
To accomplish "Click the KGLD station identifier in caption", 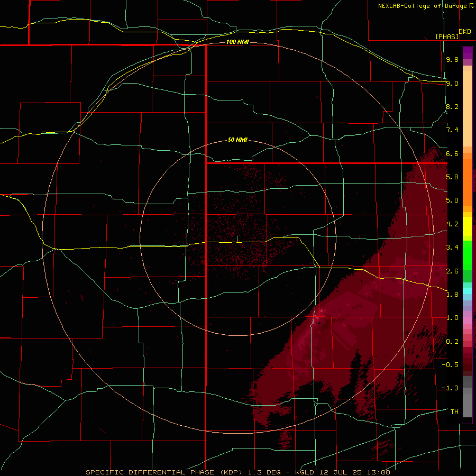I will (x=305, y=472).
